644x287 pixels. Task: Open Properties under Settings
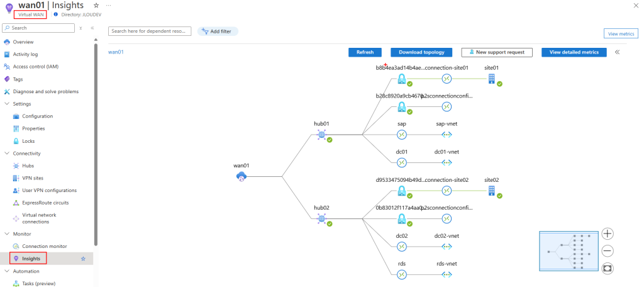(x=34, y=128)
